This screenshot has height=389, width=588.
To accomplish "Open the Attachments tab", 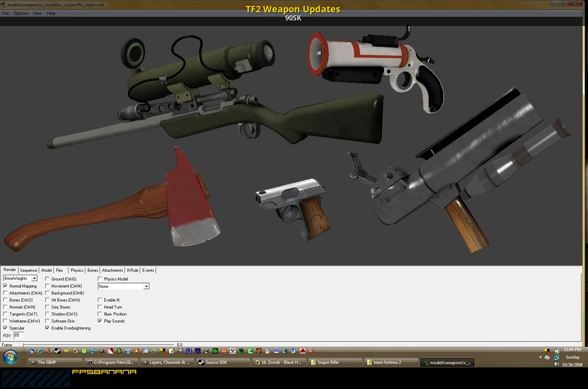I will coord(112,270).
